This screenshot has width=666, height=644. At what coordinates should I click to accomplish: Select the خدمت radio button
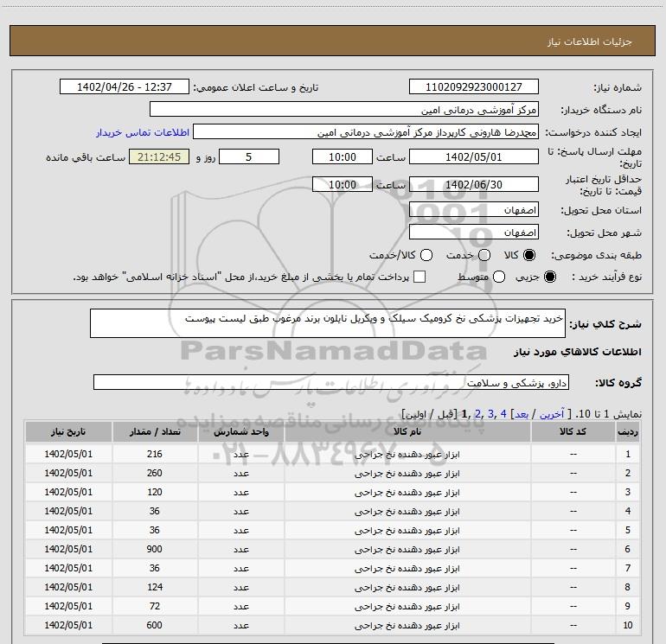tap(484, 255)
